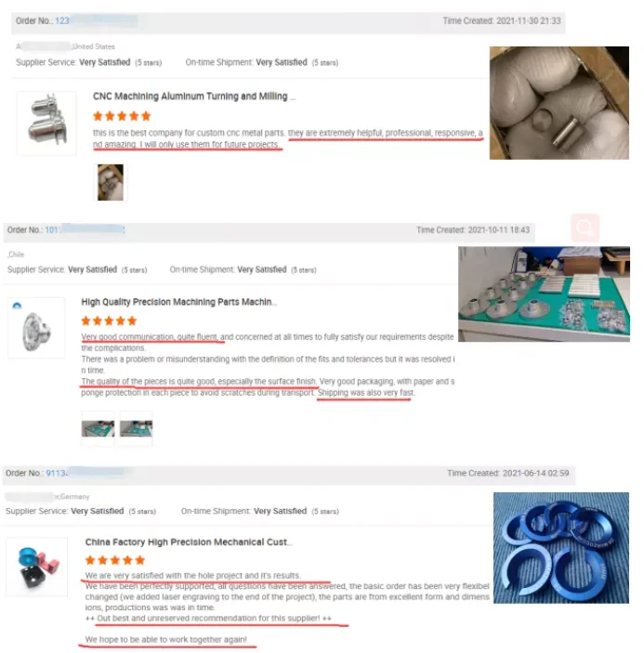Click large photo of flanges on green mat
Image resolution: width=644 pixels, height=653 pixels.
pos(544,294)
